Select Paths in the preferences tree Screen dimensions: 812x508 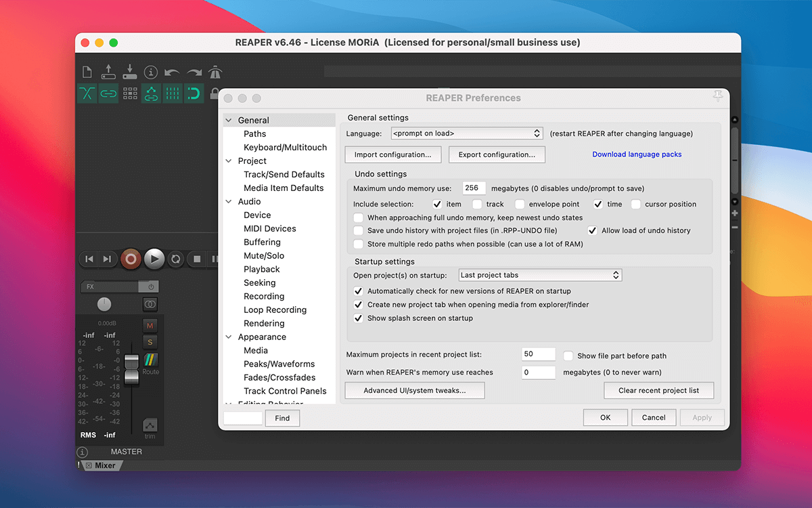255,134
